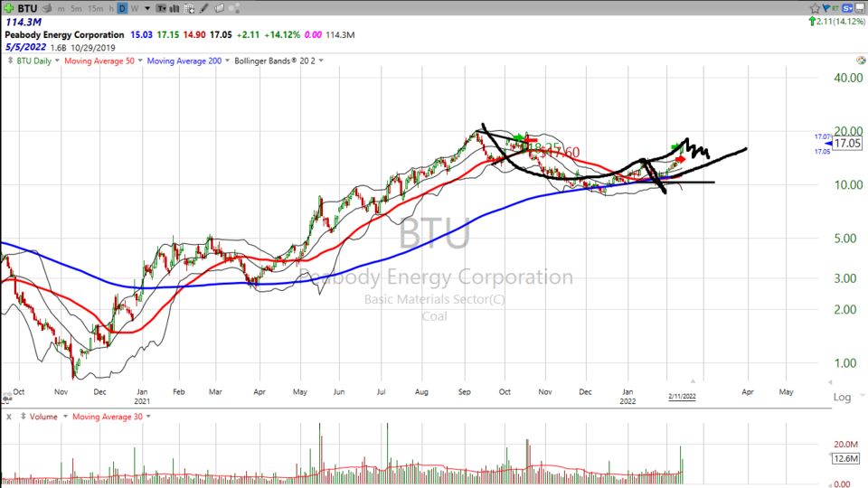Open the BTU ticker symbol field
This screenshot has height=488, width=868.
click(x=27, y=8)
